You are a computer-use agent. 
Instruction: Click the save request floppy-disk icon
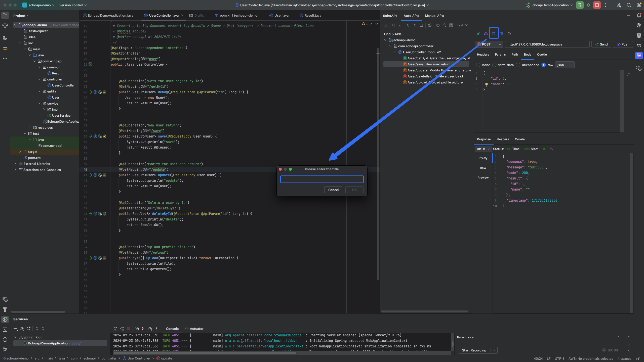click(494, 34)
